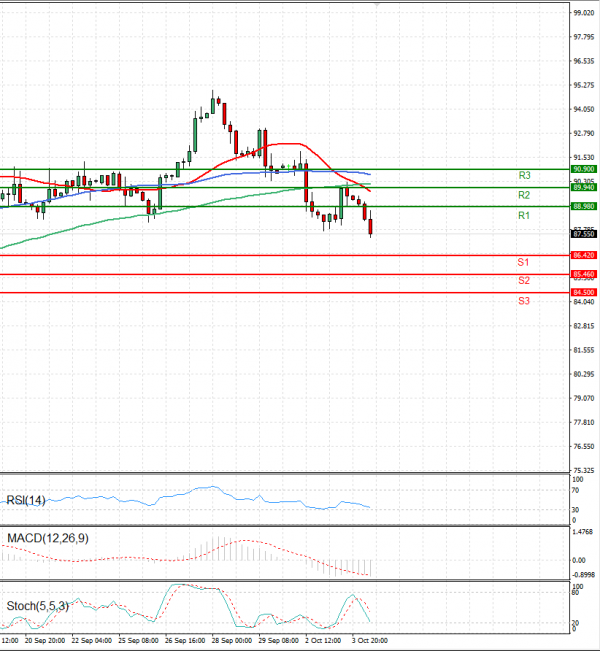This screenshot has width=600, height=651.
Task: Click the RSI 70 level value
Action: 575,491
